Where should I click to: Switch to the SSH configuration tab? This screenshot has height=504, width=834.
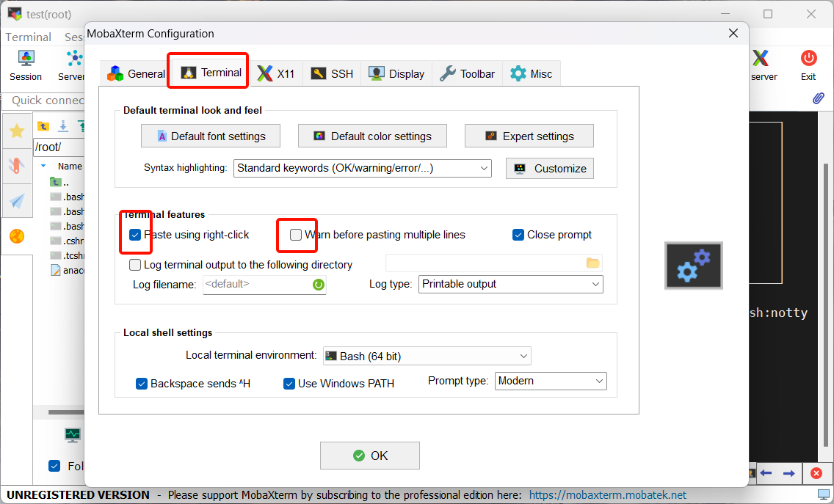pyautogui.click(x=332, y=74)
